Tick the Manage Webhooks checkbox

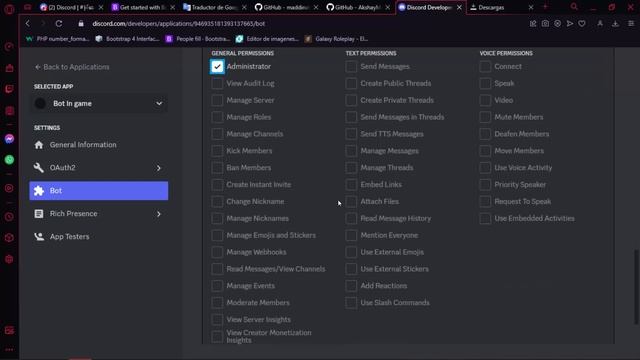pyautogui.click(x=217, y=252)
